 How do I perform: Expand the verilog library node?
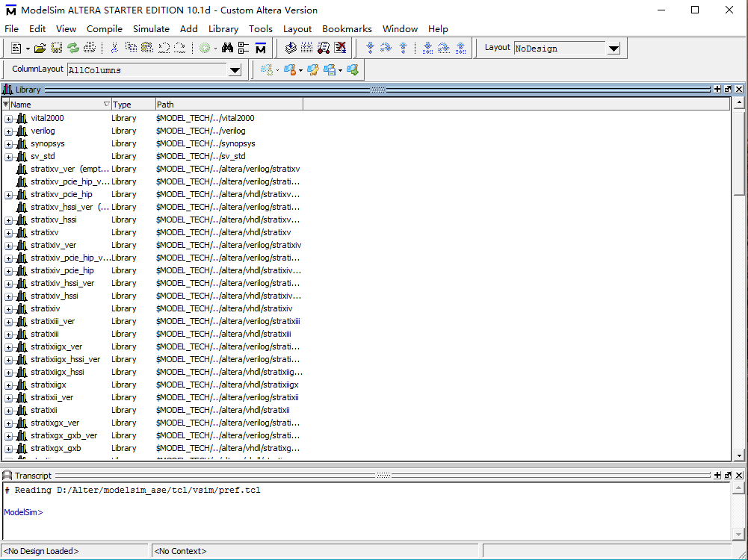tap(8, 131)
